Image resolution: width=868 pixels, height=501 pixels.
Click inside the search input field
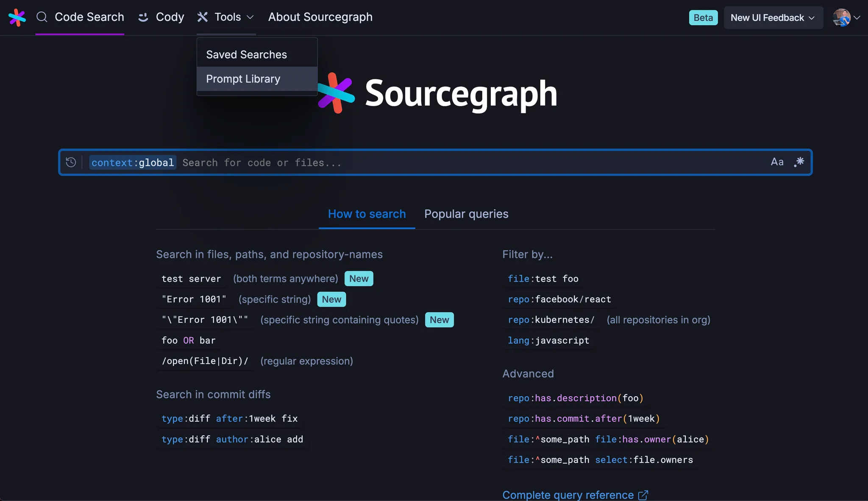[x=381, y=162]
